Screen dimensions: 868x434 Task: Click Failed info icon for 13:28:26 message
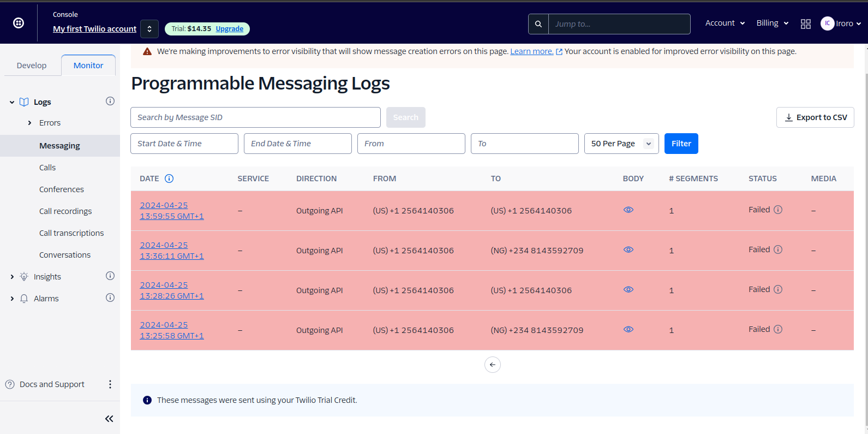(779, 289)
